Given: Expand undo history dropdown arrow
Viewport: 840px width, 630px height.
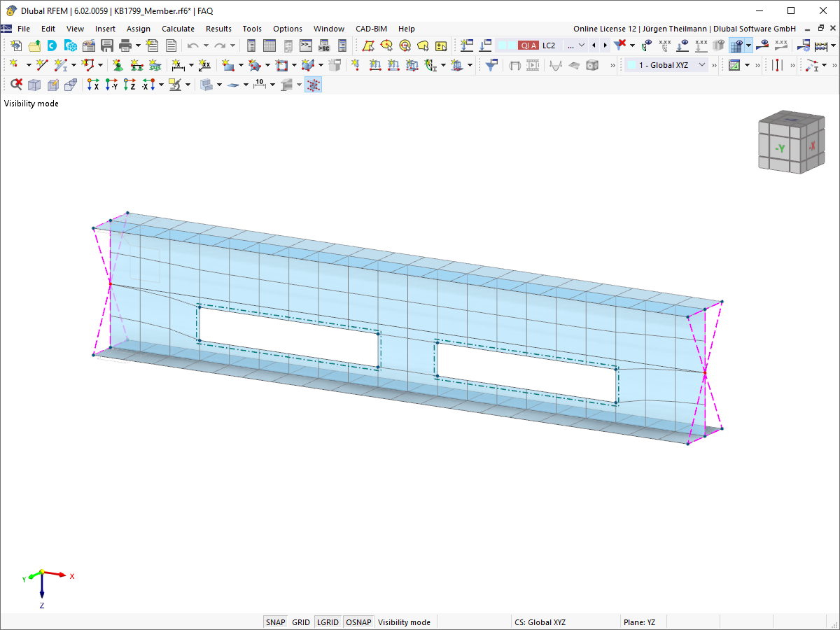Looking at the screenshot, I should 206,45.
